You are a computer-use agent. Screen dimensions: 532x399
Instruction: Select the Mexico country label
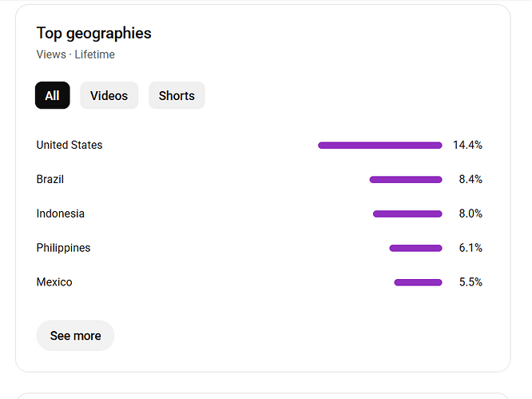pos(54,282)
